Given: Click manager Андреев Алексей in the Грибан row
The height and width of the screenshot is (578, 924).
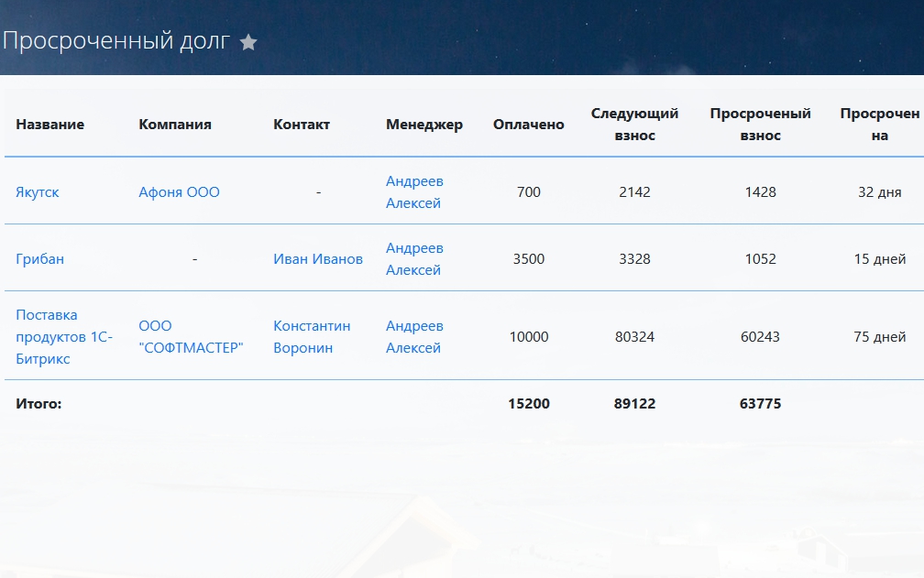Looking at the screenshot, I should coord(414,259).
